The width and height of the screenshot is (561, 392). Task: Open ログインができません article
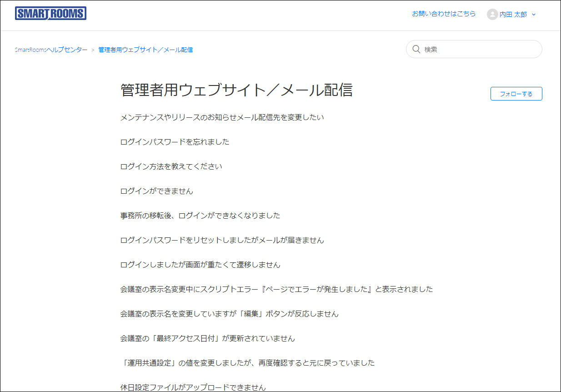click(x=156, y=191)
